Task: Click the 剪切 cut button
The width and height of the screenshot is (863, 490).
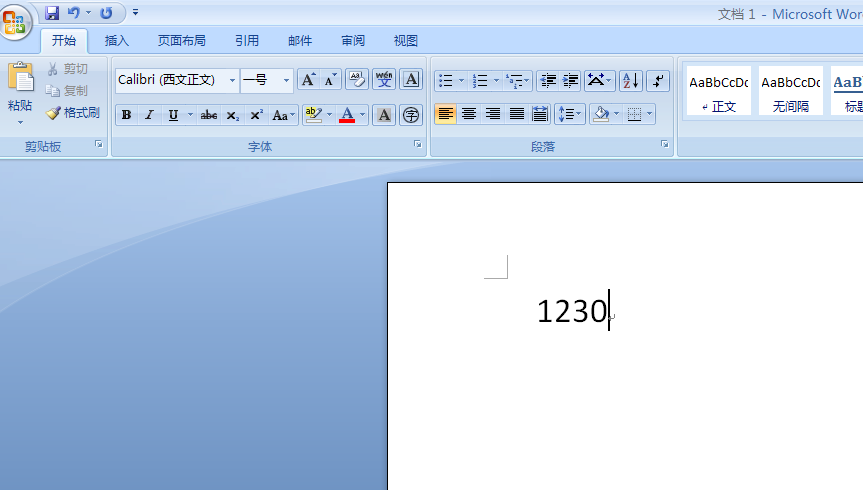Action: (67, 69)
